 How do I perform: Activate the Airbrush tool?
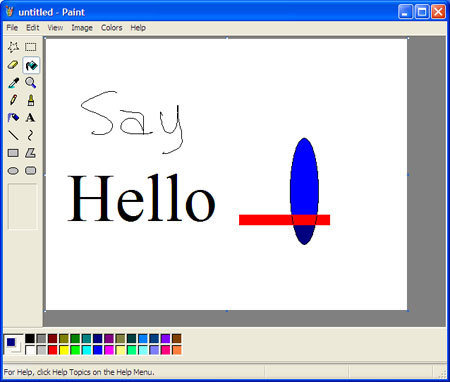(13, 118)
